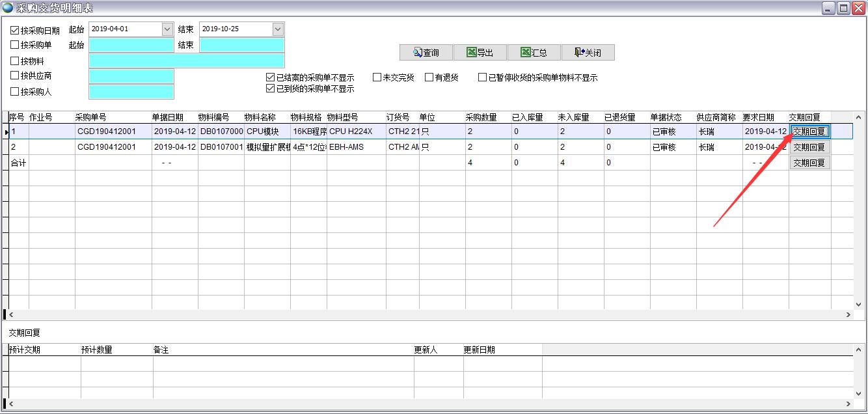Viewport: 868px width, 414px height.
Task: Click 交期回复 on the CPU模块 row
Action: click(809, 131)
